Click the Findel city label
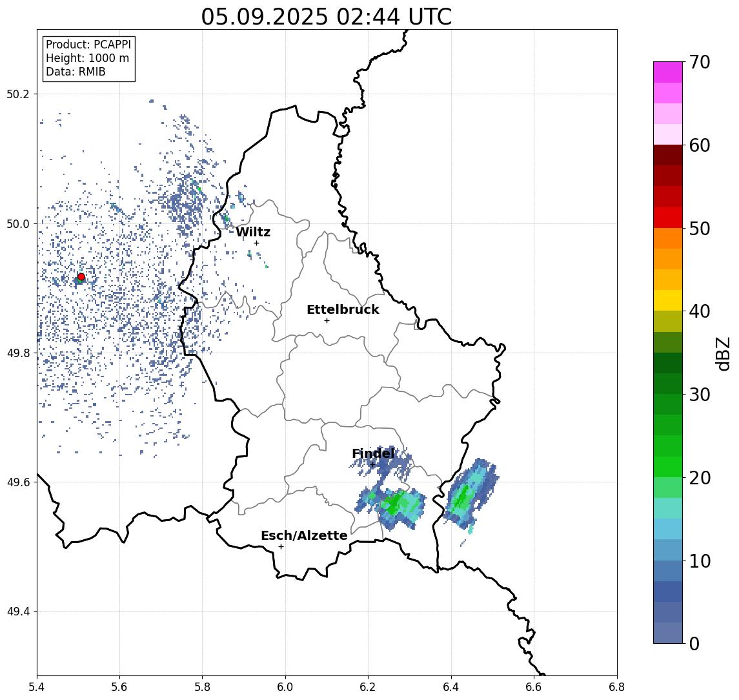The image size is (739, 700). tap(373, 453)
